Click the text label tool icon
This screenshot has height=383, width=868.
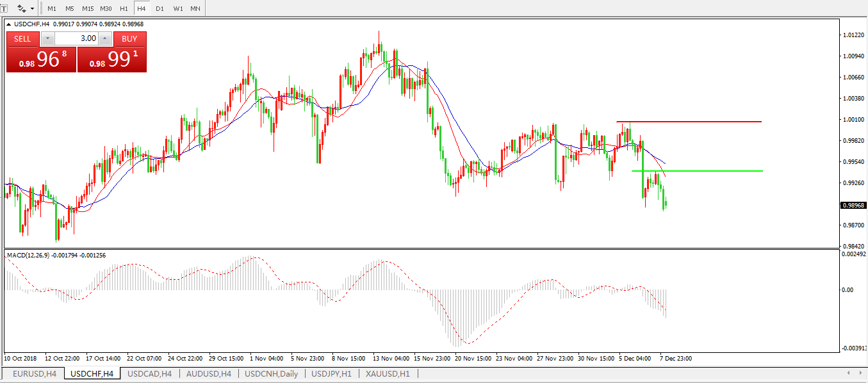coord(3,9)
